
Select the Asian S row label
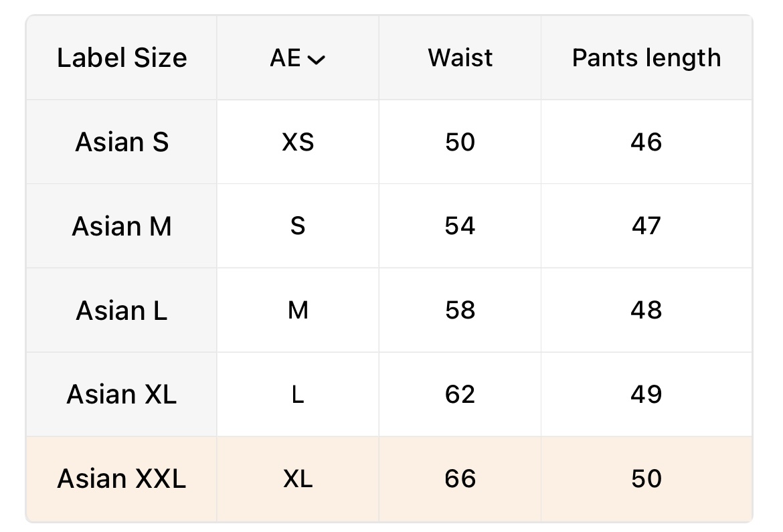point(122,142)
